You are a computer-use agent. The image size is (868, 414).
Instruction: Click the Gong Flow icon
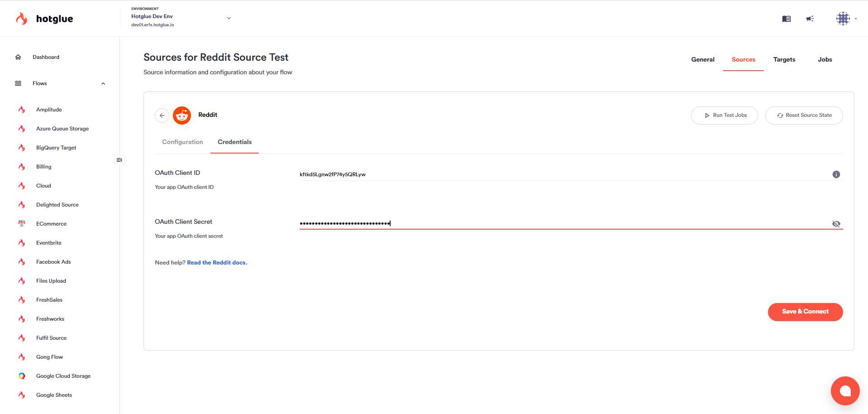[x=22, y=357]
